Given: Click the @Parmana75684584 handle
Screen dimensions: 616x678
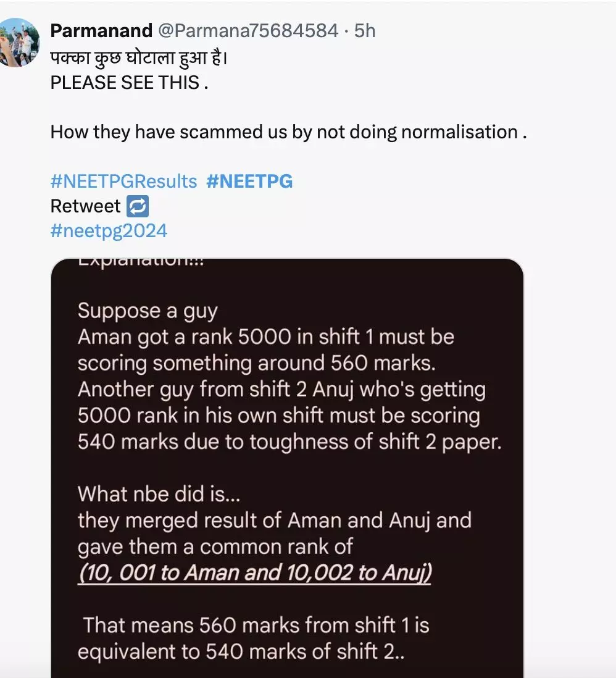Looking at the screenshot, I should coord(248,30).
